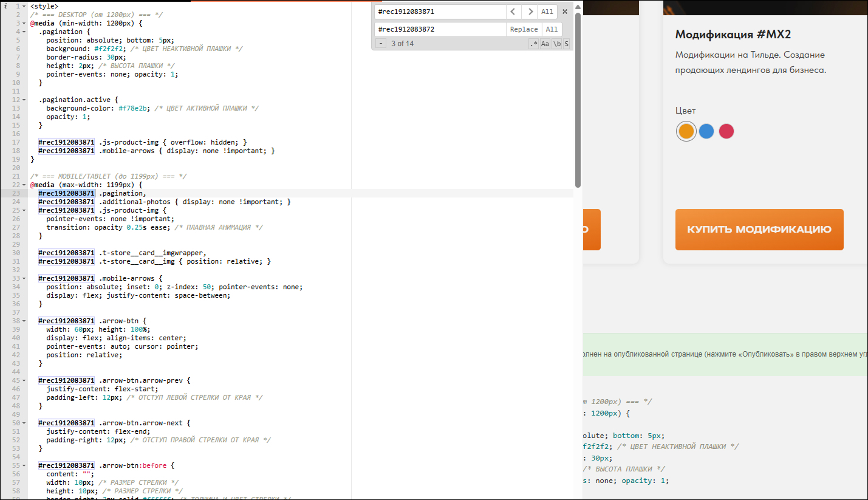
Task: Select the red color option
Action: pyautogui.click(x=726, y=131)
